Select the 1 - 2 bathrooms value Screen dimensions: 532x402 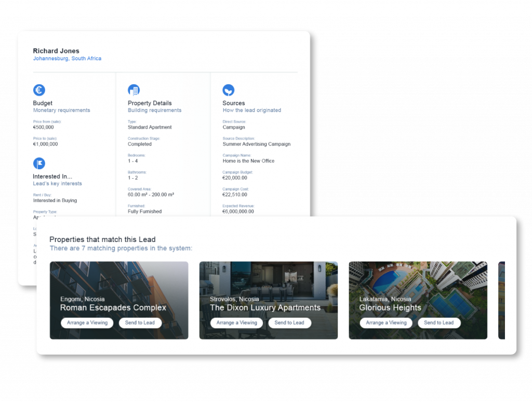pyautogui.click(x=132, y=178)
